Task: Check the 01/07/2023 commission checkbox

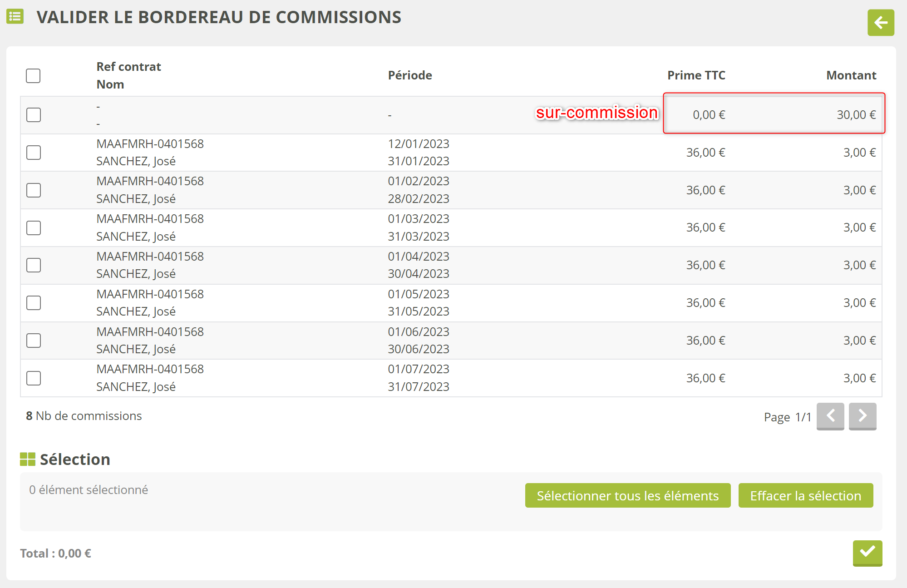Action: tap(34, 378)
